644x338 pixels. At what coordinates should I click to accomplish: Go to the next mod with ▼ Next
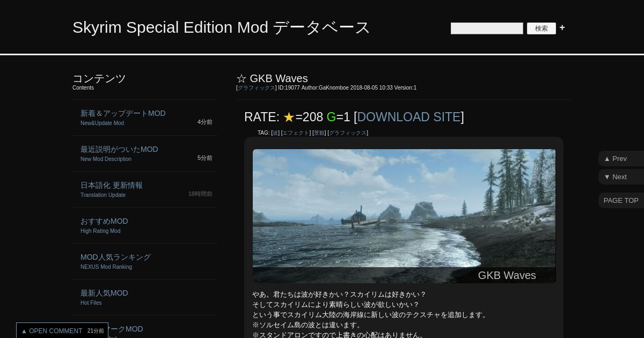(x=621, y=177)
